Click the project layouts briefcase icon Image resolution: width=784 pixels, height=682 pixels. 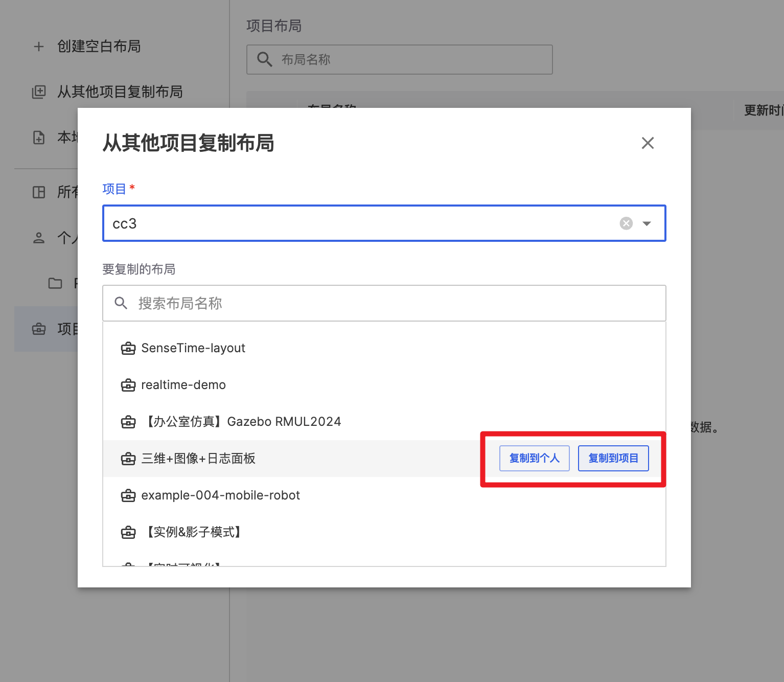click(39, 329)
